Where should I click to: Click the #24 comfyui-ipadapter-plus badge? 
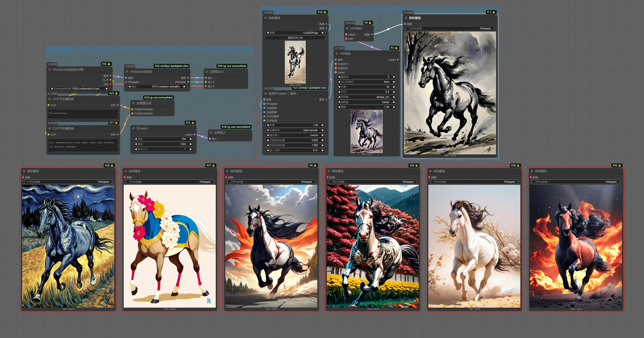click(x=172, y=66)
